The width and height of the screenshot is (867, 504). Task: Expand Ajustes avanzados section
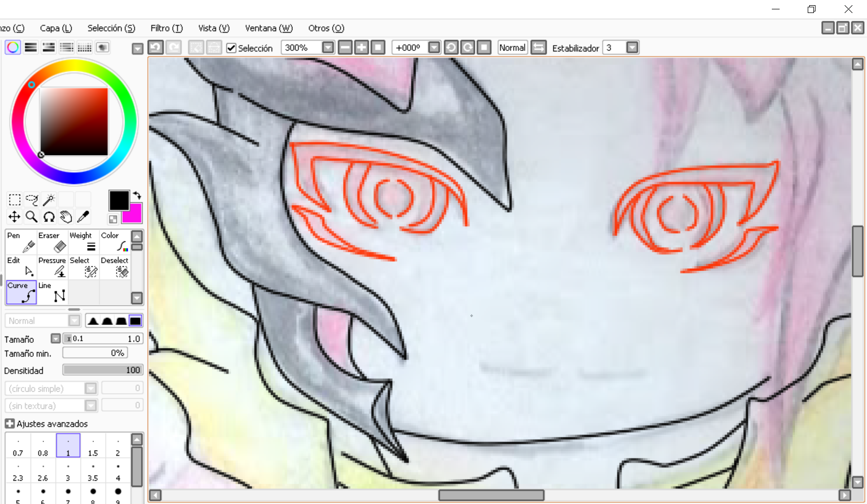(x=9, y=423)
